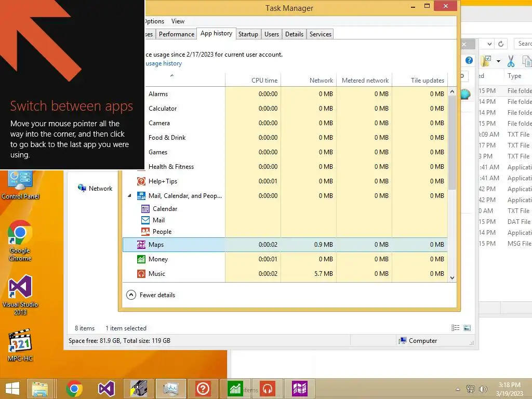Select the Calendar app icon

coord(145,209)
